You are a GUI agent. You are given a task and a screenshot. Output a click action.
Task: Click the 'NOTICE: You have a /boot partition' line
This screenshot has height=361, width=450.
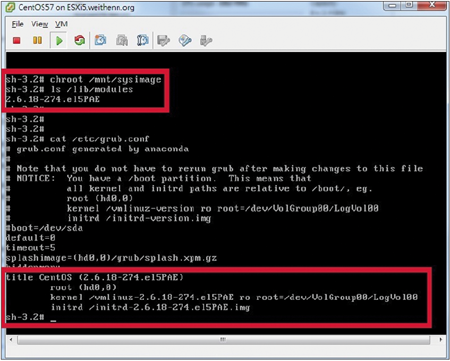pos(159,178)
